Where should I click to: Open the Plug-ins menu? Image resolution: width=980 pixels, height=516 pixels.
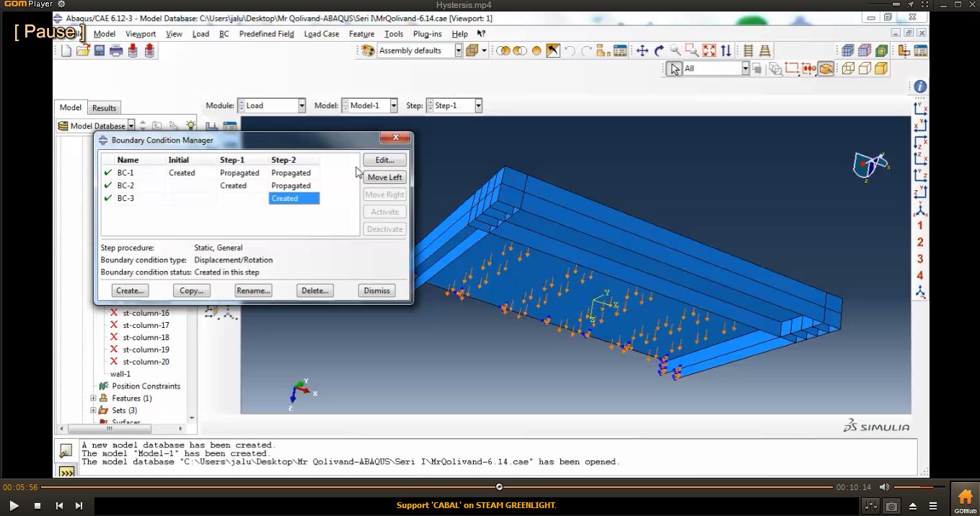click(x=428, y=34)
